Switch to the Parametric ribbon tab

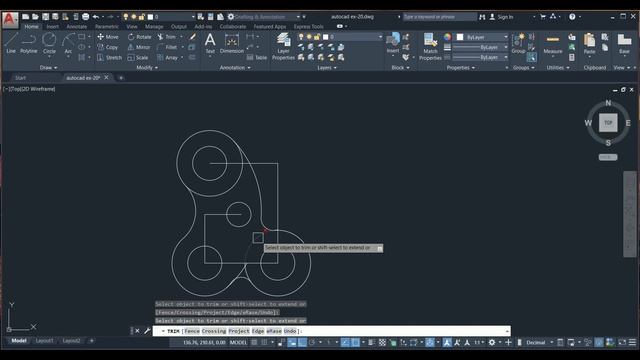coord(107,27)
